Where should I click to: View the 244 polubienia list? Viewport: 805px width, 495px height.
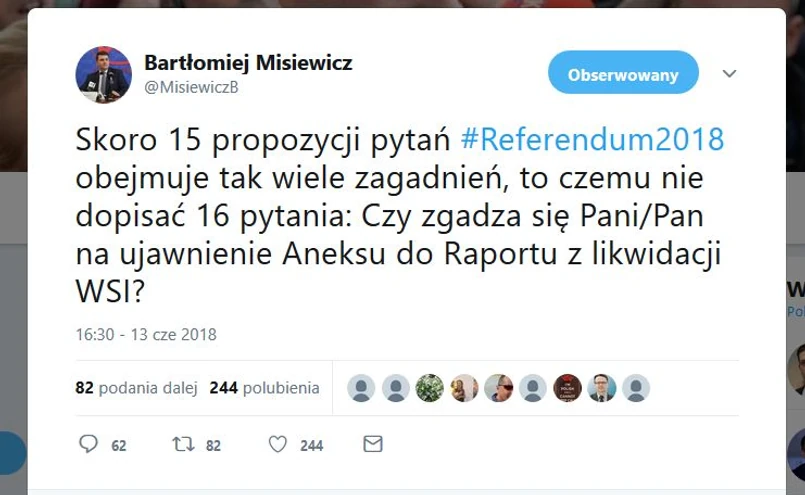[x=264, y=388]
